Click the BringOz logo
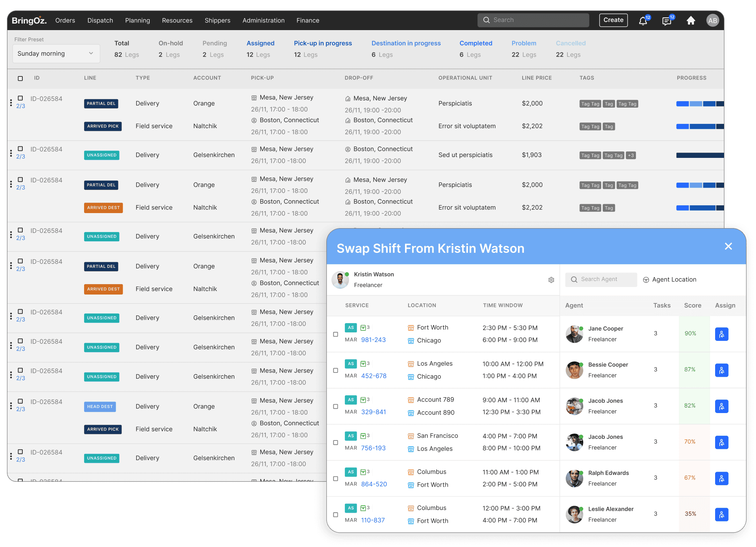This screenshot has height=547, width=756. (29, 20)
